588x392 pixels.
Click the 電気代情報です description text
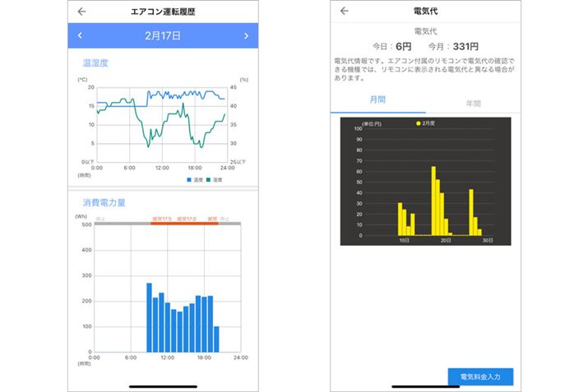click(424, 69)
